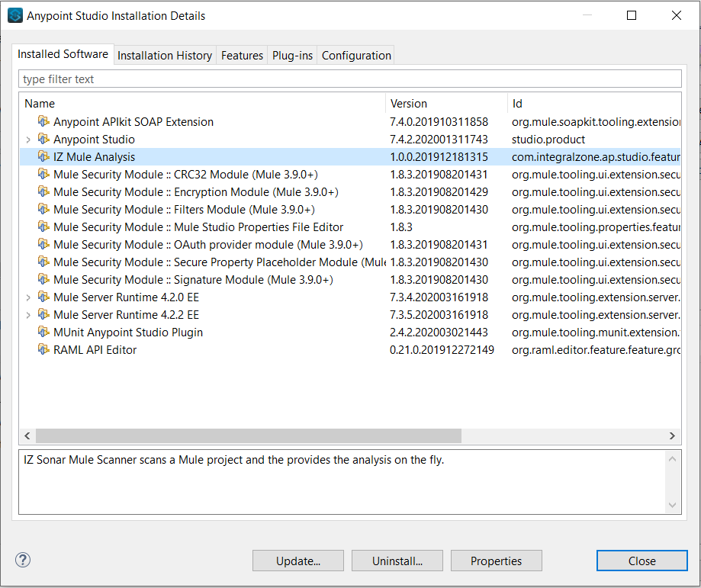Click the IZ Mule Analysis feature icon
The height and width of the screenshot is (588, 701).
pyautogui.click(x=43, y=156)
